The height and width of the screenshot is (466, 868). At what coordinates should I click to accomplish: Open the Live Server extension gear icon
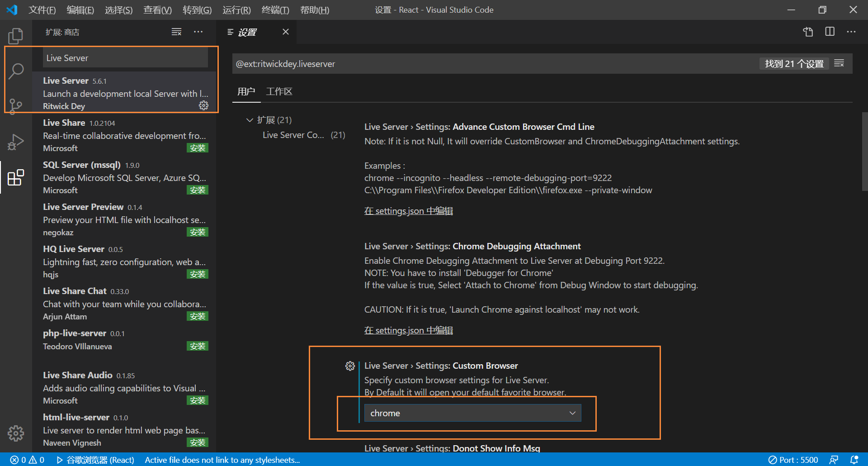pyautogui.click(x=204, y=105)
